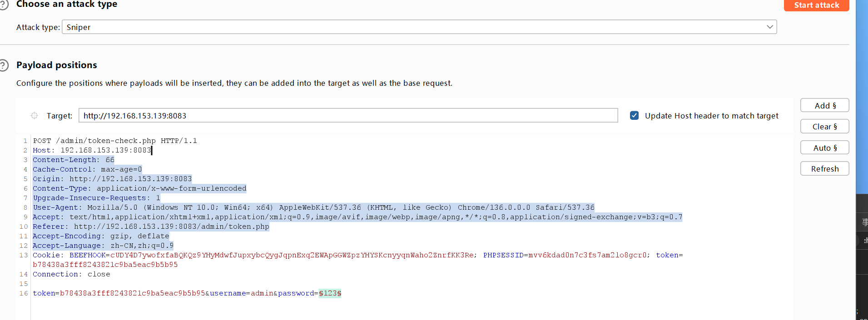Screen dimensions: 868x320
Task: Click the Accept-Encoding: gzip, deflate line
Action: click(x=101, y=236)
